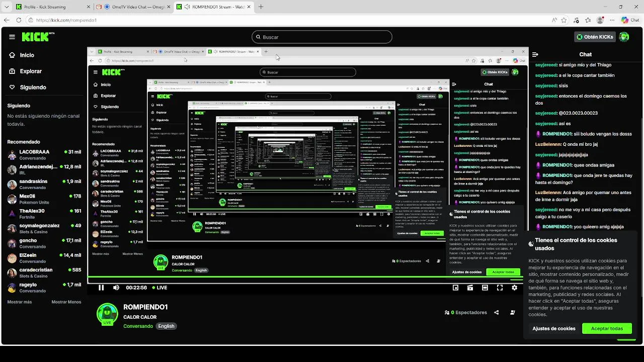Click the people icon beside Espectadores

(447, 312)
